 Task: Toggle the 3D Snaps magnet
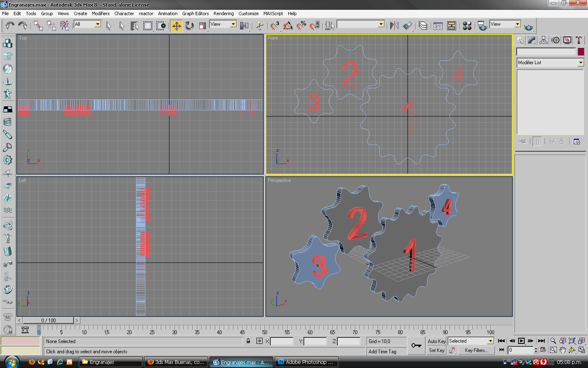click(274, 26)
